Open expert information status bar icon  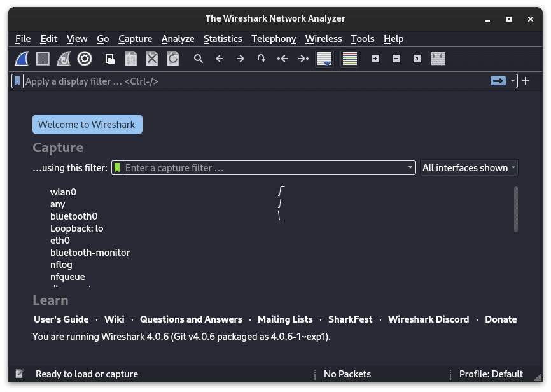coord(20,374)
